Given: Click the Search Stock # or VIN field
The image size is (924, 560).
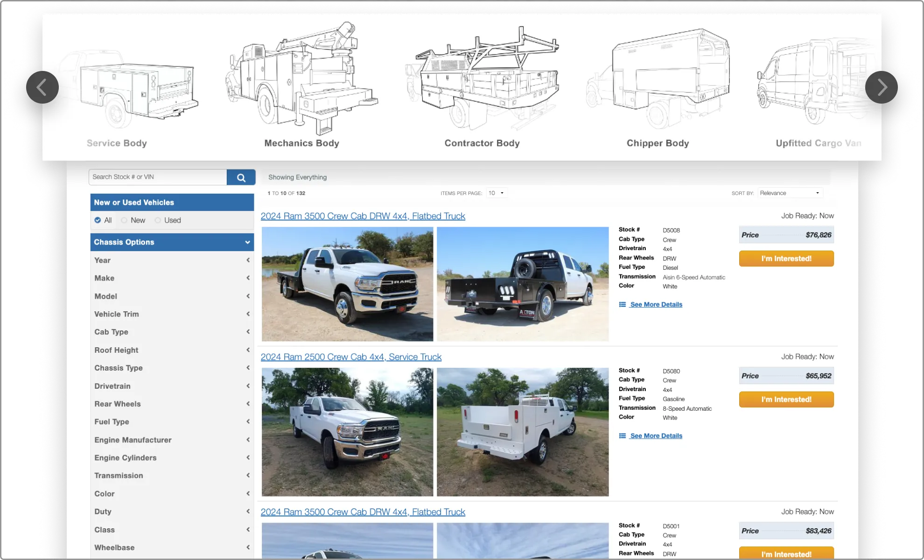Looking at the screenshot, I should click(158, 177).
